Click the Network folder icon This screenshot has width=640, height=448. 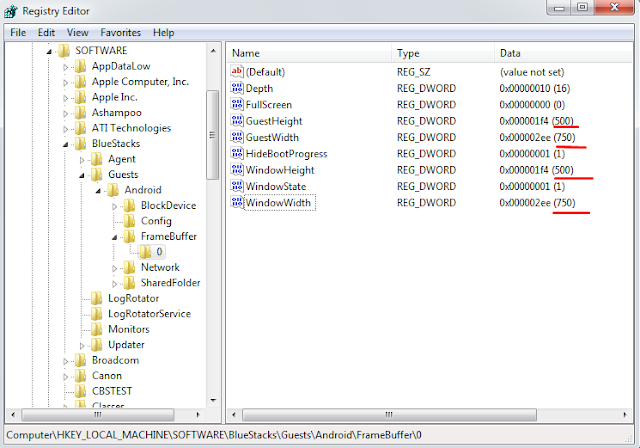(x=129, y=268)
